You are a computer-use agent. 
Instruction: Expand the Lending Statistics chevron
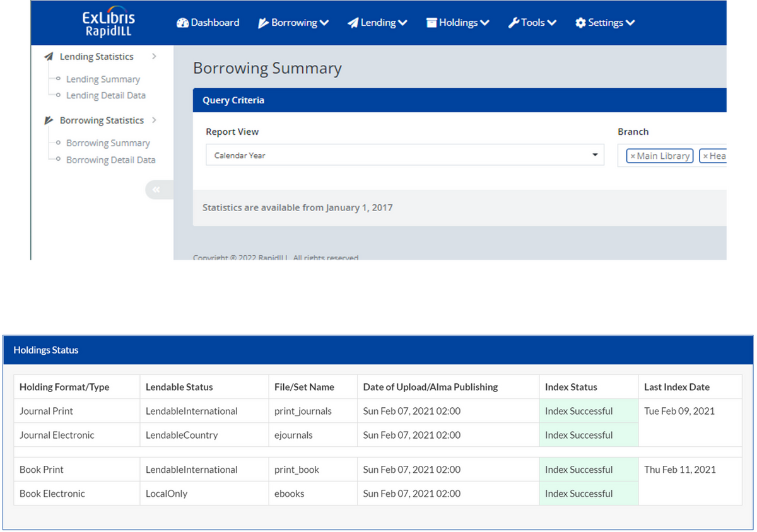pyautogui.click(x=154, y=56)
